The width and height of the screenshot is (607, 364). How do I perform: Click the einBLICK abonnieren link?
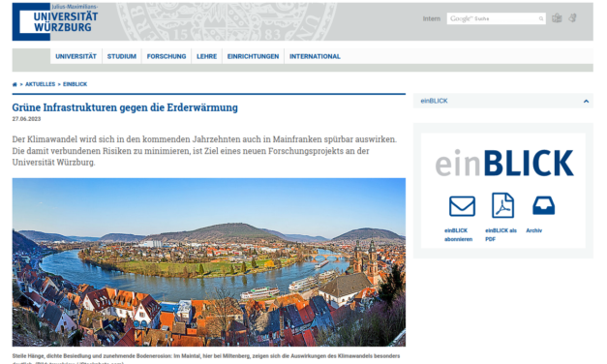coord(458,234)
